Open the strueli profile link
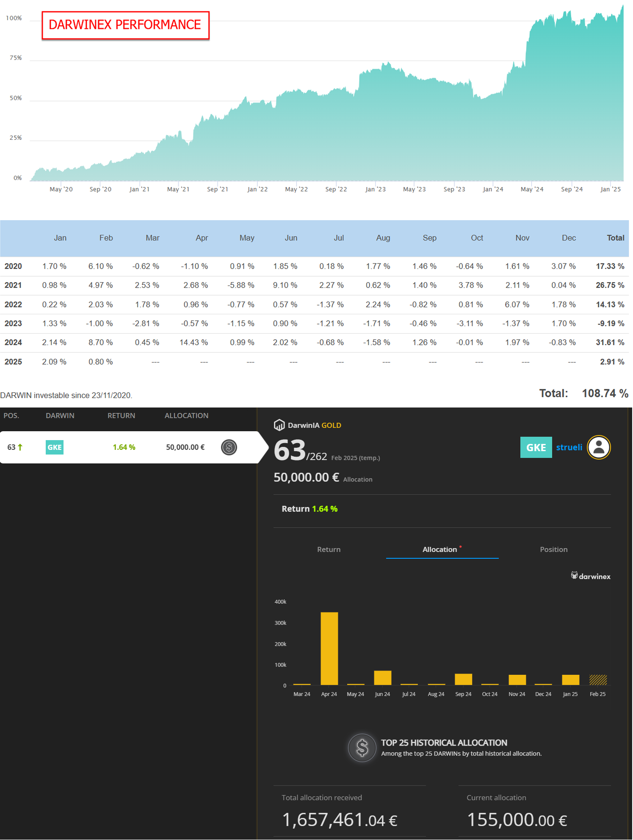 coord(569,447)
